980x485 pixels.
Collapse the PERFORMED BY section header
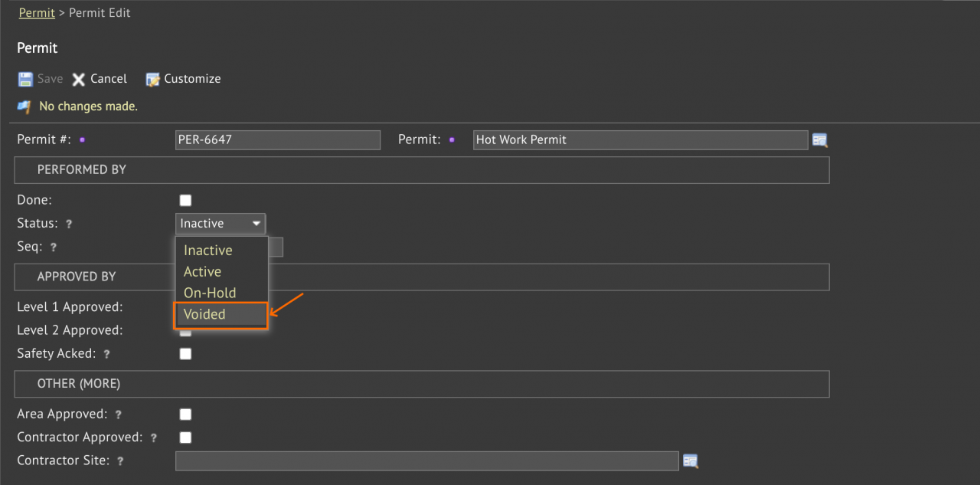pyautogui.click(x=422, y=170)
